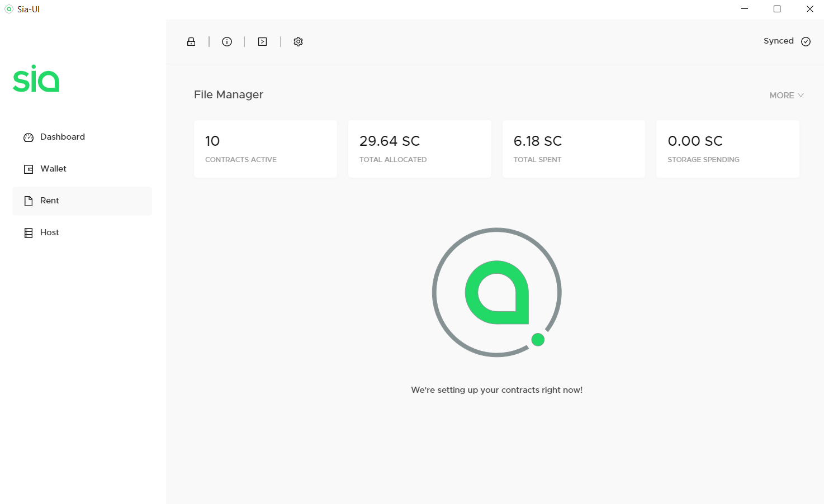Click the TOTAL ALLOCATED label
This screenshot has height=504, width=824.
pos(393,160)
